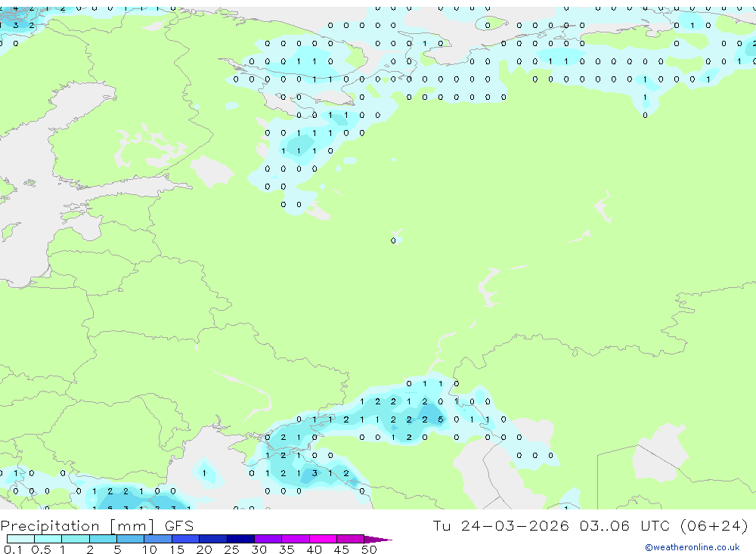
Task: Click the 20–25 mm legend color swatch
Action: (x=213, y=539)
